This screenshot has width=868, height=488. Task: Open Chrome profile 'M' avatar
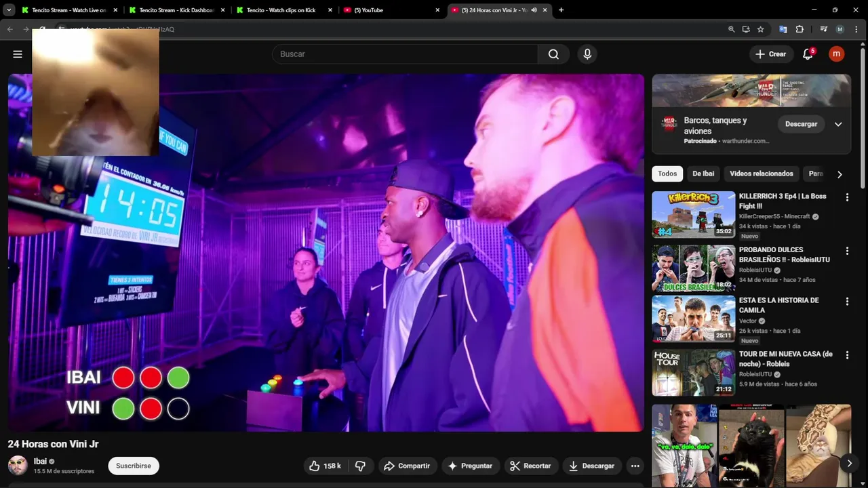point(840,29)
